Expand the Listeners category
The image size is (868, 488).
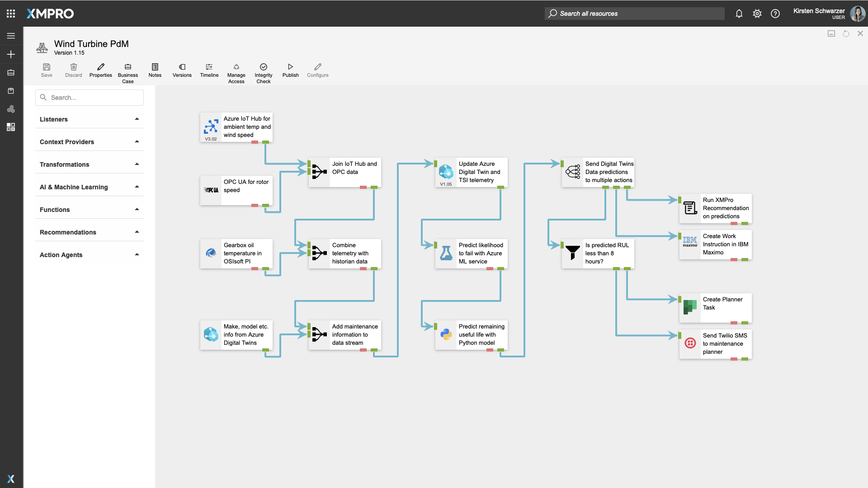[x=90, y=119]
